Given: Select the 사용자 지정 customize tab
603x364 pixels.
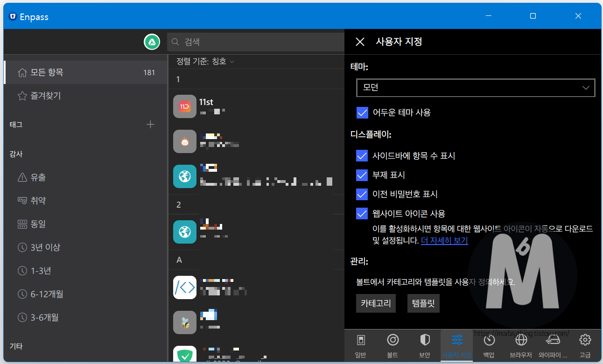Looking at the screenshot, I should (x=457, y=345).
